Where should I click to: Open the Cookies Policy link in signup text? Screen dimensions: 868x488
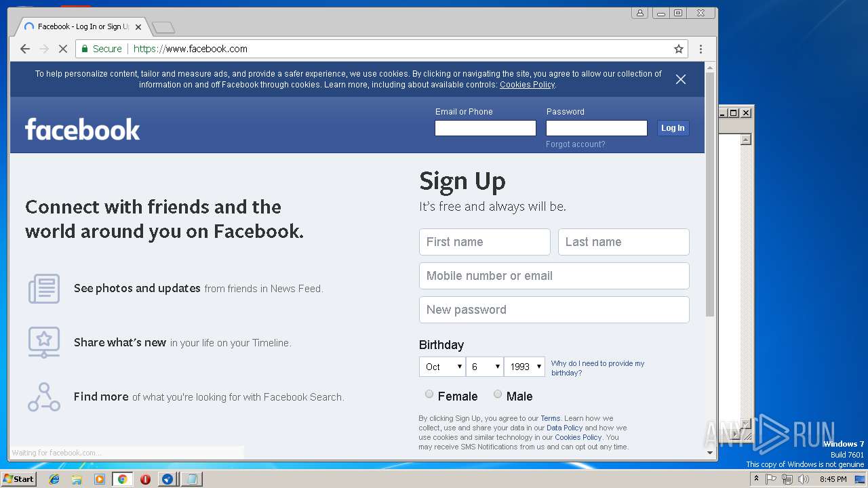[578, 437]
